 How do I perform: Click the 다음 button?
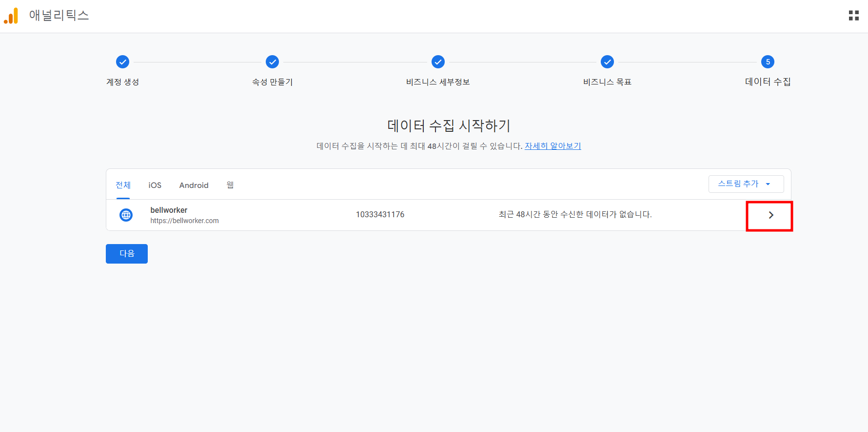(127, 254)
